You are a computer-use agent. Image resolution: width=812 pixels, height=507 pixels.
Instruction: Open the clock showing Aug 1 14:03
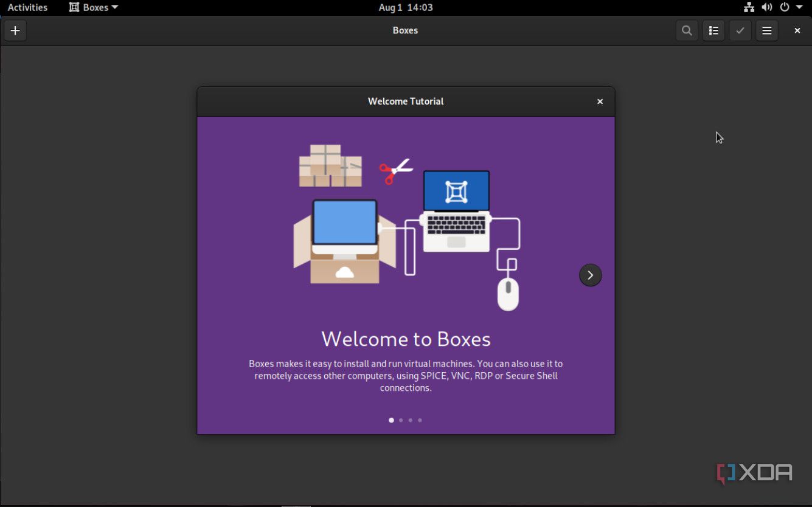tap(406, 7)
